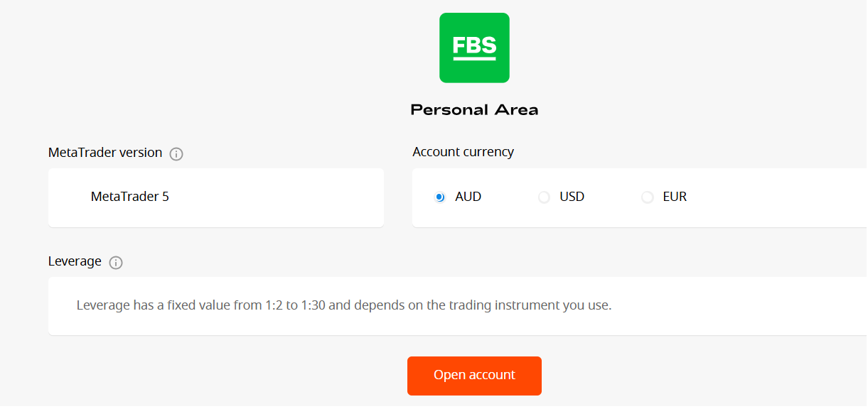Choose the USD radio button
Image resolution: width=868 pixels, height=409 pixels.
click(544, 197)
